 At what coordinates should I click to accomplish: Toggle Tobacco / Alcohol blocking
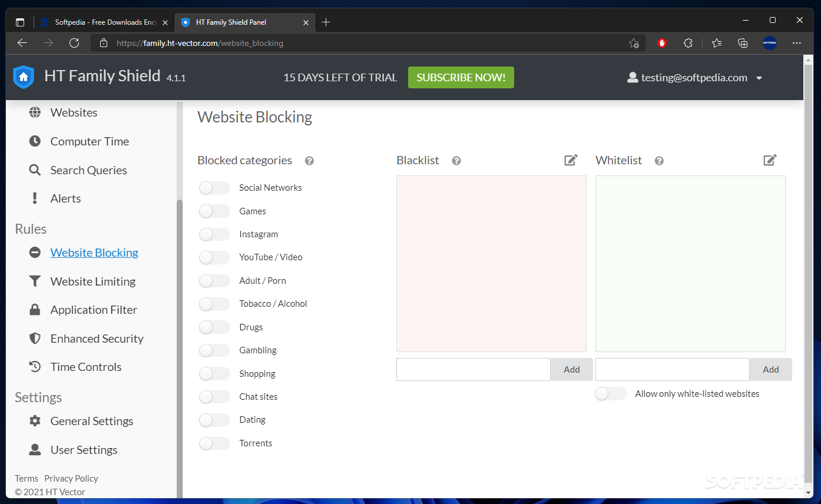[x=214, y=304]
